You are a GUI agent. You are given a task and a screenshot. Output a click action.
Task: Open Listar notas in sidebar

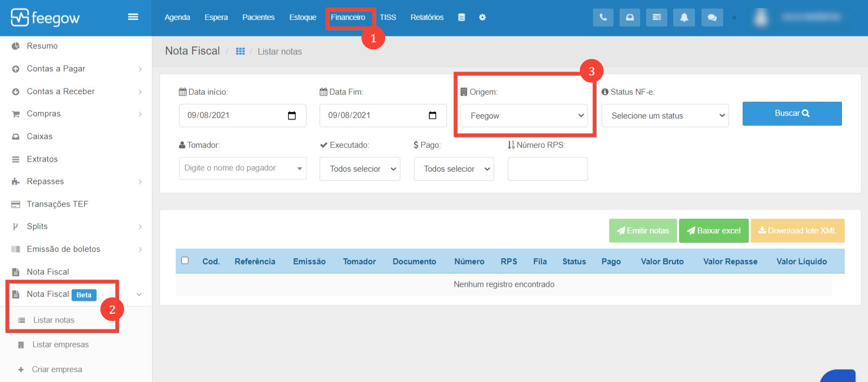tap(54, 320)
